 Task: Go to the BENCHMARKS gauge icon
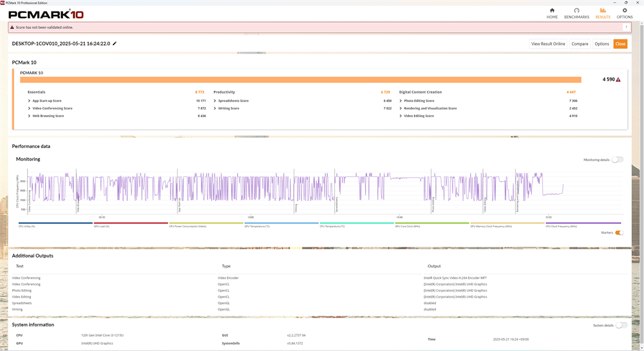pyautogui.click(x=576, y=11)
